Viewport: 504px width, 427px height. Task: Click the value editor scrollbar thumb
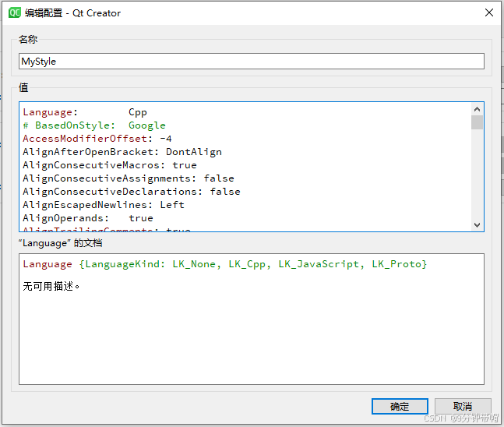477,122
